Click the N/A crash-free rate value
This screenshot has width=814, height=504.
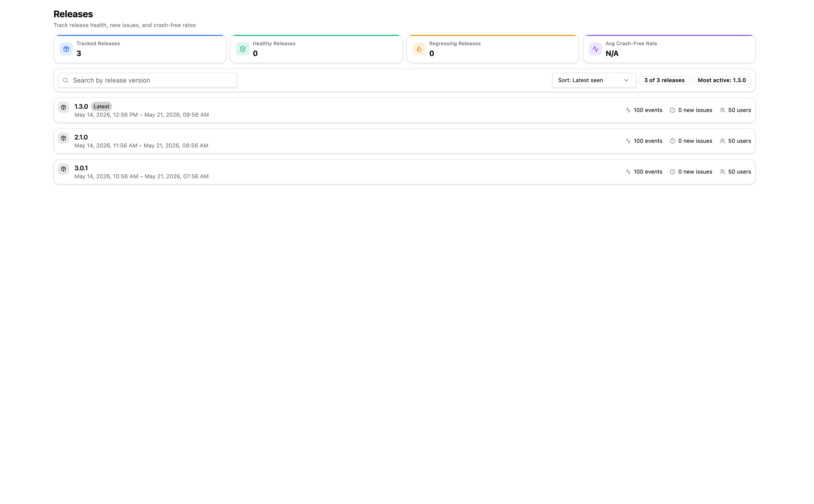[x=612, y=53]
